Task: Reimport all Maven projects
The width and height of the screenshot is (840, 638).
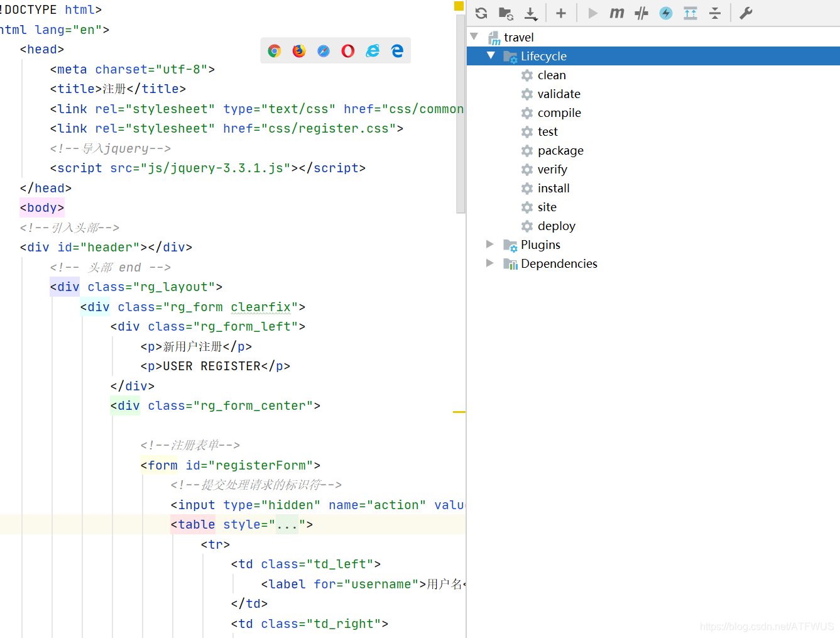Action: (x=481, y=13)
